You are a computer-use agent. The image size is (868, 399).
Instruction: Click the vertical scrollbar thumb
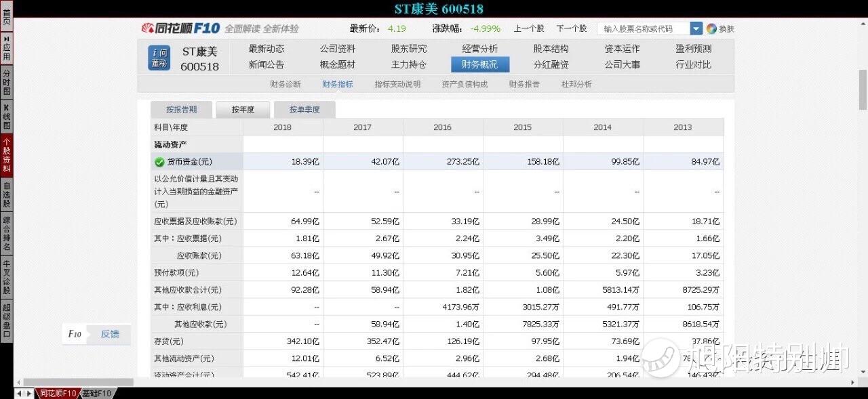tap(863, 89)
